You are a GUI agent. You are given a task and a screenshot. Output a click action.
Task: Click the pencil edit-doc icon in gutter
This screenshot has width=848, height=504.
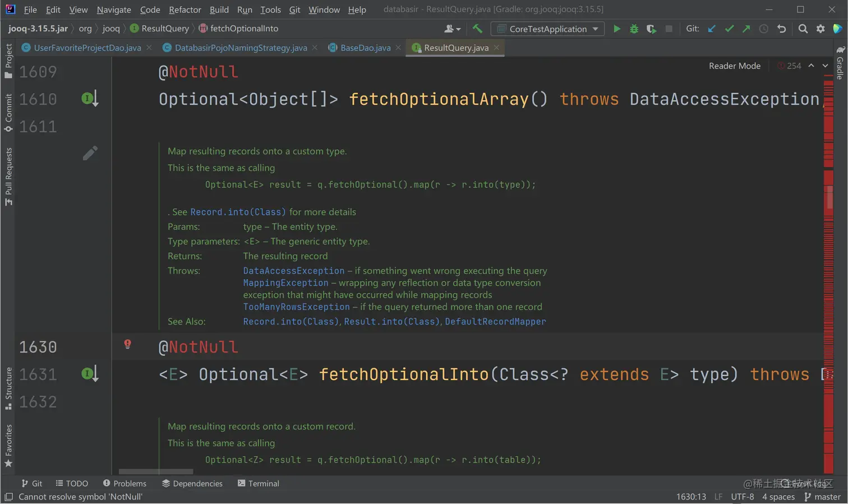pos(90,153)
